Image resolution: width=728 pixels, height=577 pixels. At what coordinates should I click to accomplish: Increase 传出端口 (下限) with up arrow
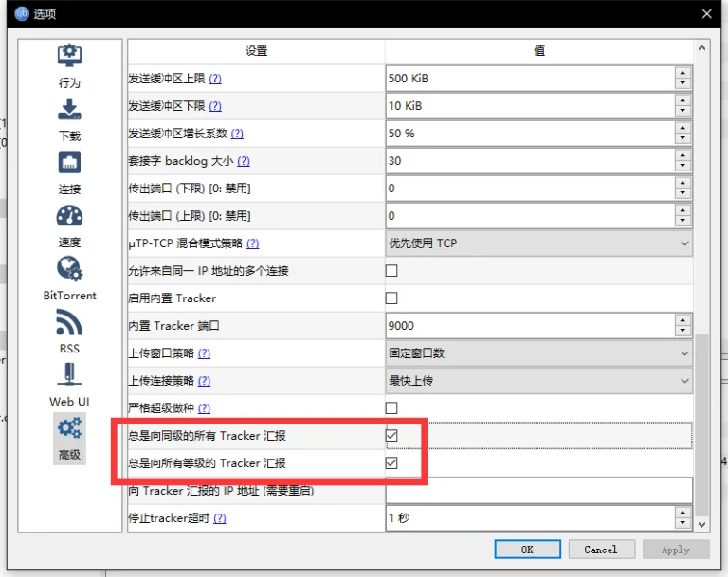[682, 183]
